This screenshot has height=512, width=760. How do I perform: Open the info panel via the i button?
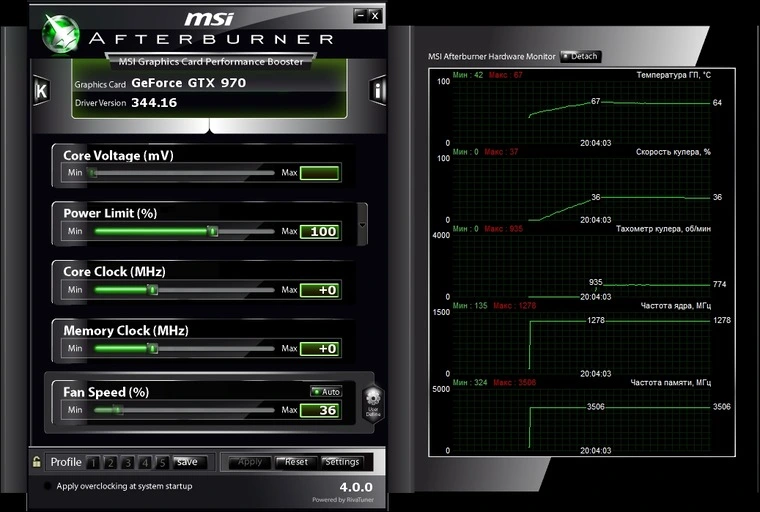[x=378, y=90]
